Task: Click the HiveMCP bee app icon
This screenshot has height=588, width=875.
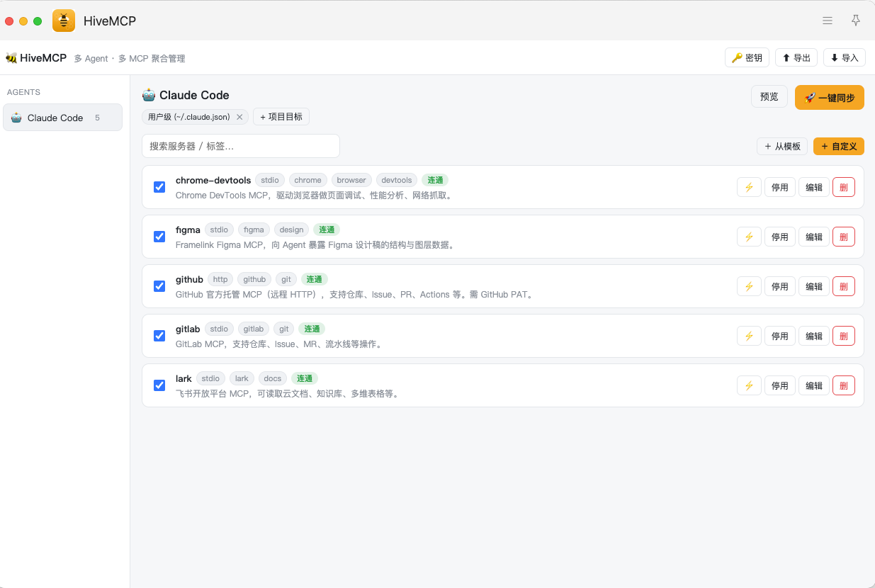Action: [64, 21]
